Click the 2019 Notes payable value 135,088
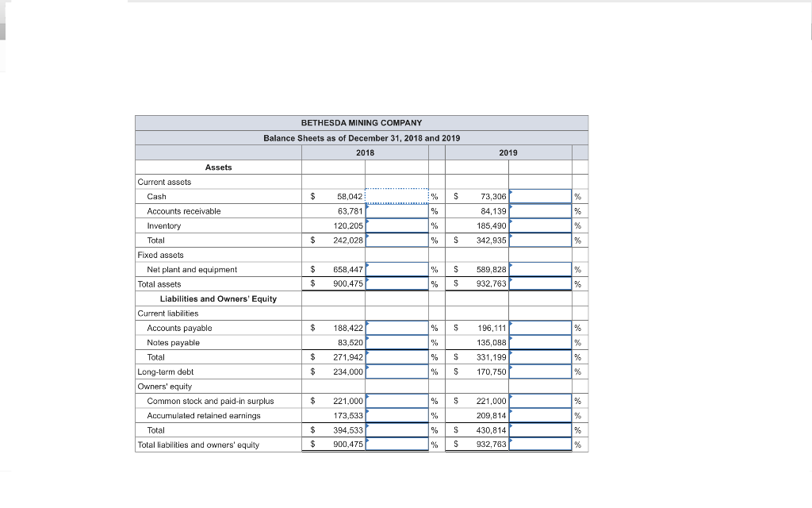 492,342
